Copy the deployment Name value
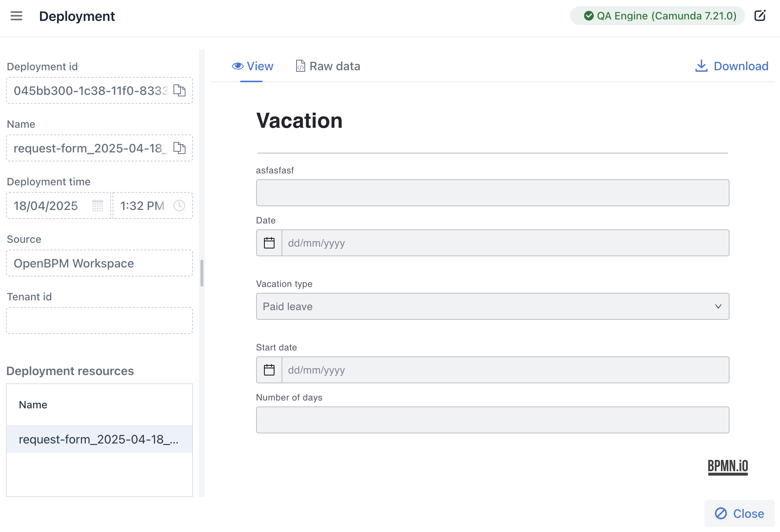This screenshot has width=780, height=532. point(179,148)
